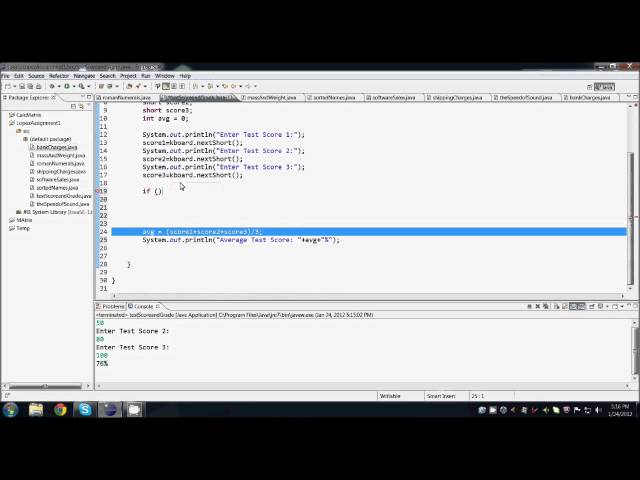Select the (default package) node
640x480 pixels.
(47, 139)
